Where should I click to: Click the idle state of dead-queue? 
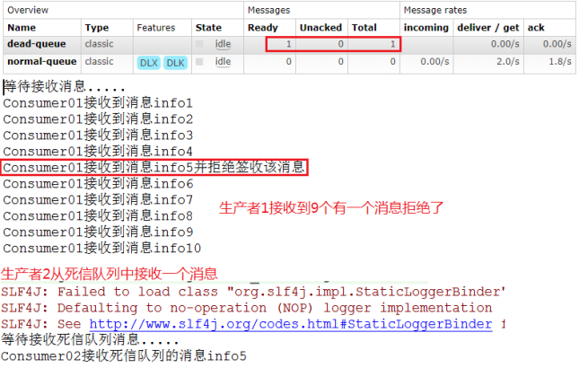tap(223, 44)
